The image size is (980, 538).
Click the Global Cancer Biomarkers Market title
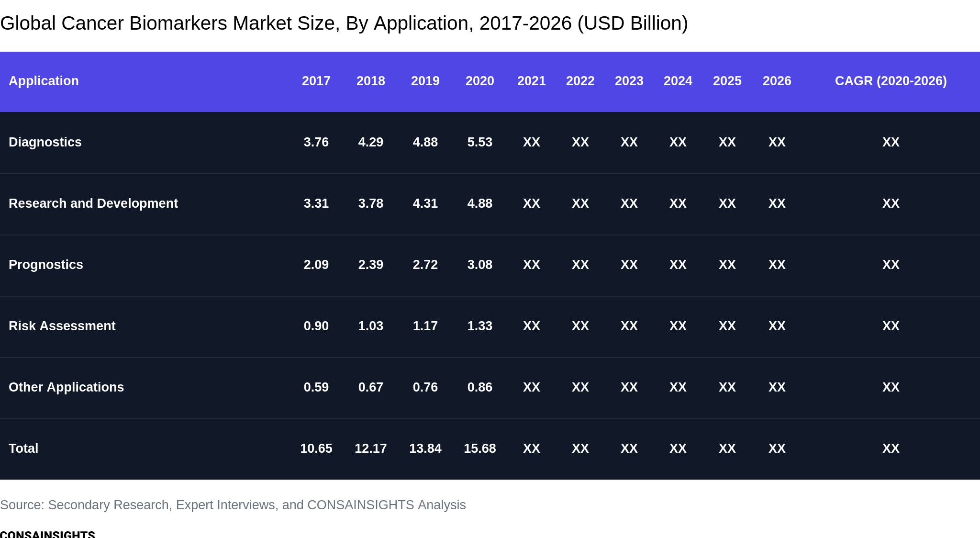[x=344, y=23]
